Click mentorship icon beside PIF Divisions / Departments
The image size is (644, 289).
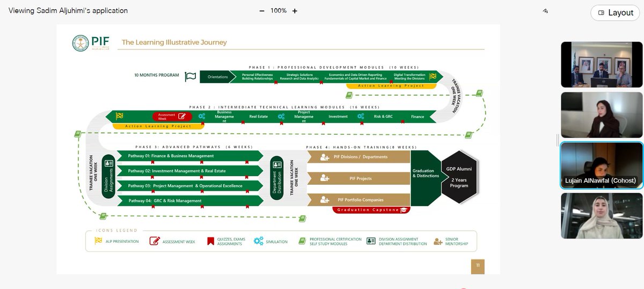325,157
